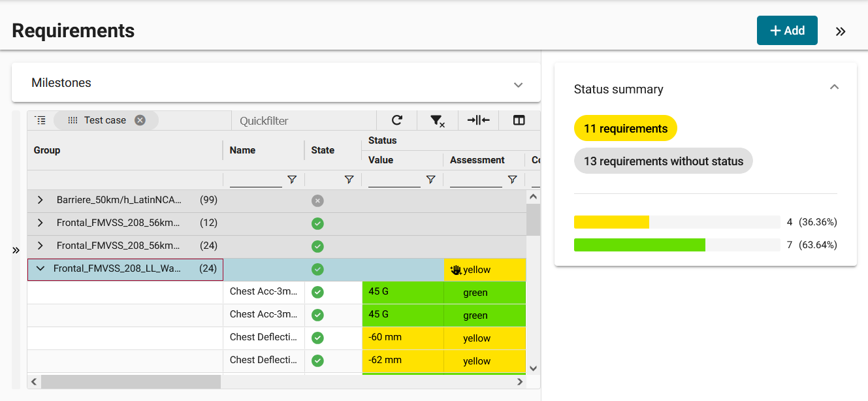Select -60 mm value cell
Viewport: 868px width, 401px height.
click(403, 338)
